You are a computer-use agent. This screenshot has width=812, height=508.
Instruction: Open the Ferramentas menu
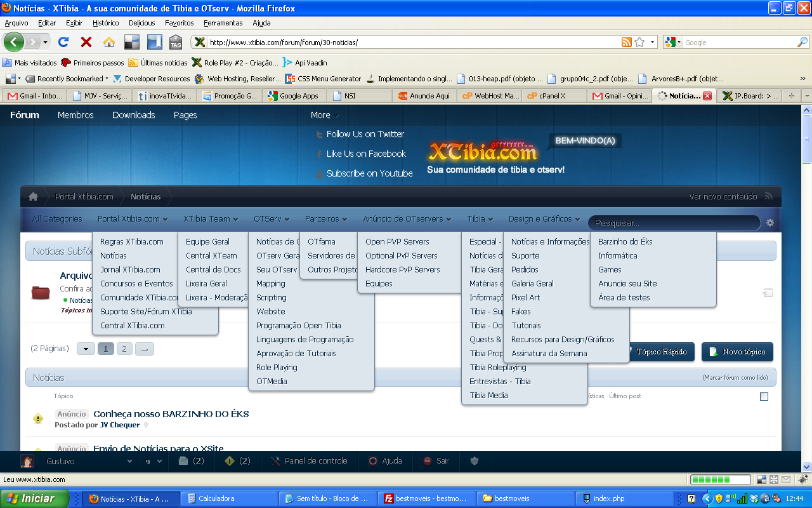coord(223,22)
